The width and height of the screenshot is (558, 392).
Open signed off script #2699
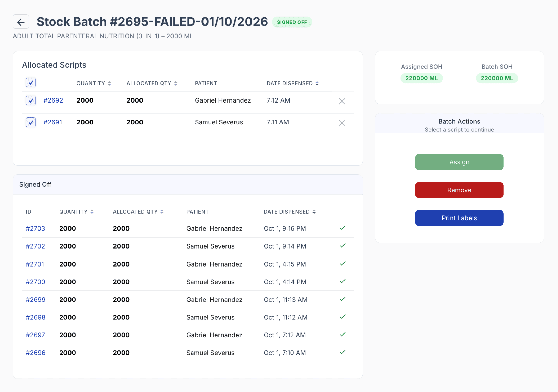click(36, 300)
